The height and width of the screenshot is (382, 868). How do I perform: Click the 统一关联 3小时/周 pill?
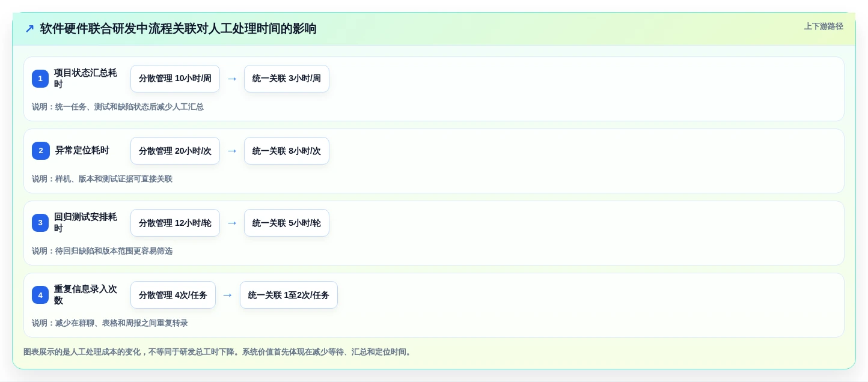tap(287, 79)
